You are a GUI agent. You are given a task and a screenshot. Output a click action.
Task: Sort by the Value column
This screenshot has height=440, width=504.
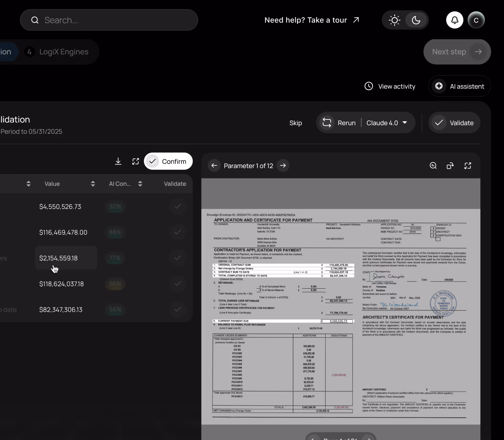click(x=93, y=184)
